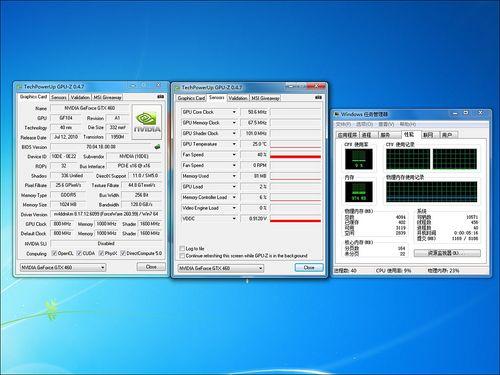Enable Continue refreshing while GPU-Z in background
This screenshot has width=500, height=375.
[x=182, y=256]
